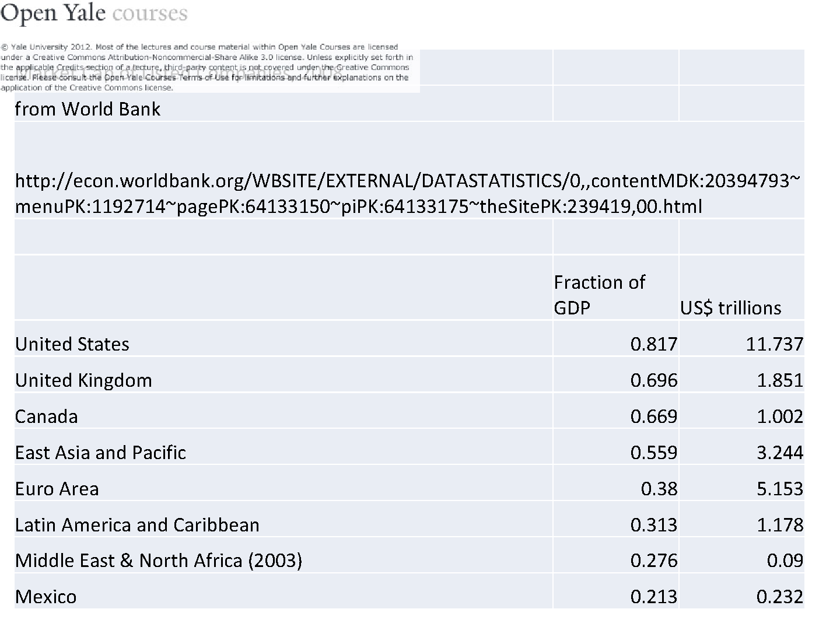Select the East Asia and Pacific cell
This screenshot has width=840, height=630.
tap(100, 452)
